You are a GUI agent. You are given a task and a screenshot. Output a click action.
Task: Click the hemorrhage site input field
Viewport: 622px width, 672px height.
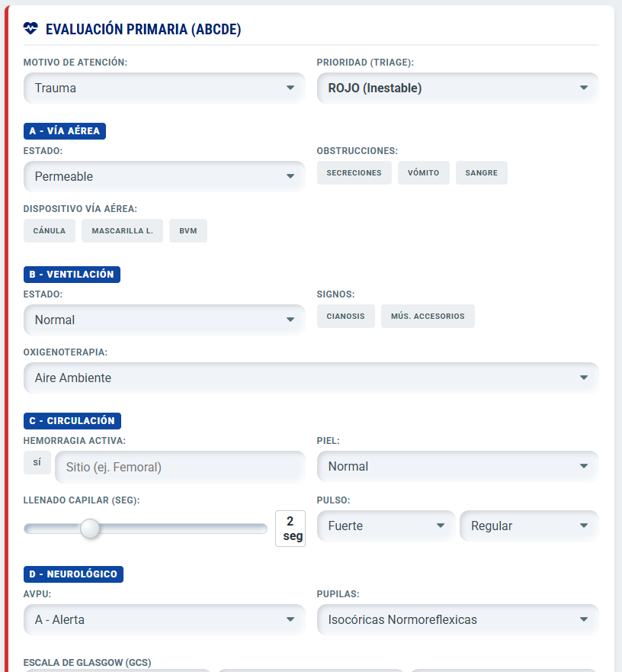pyautogui.click(x=180, y=467)
